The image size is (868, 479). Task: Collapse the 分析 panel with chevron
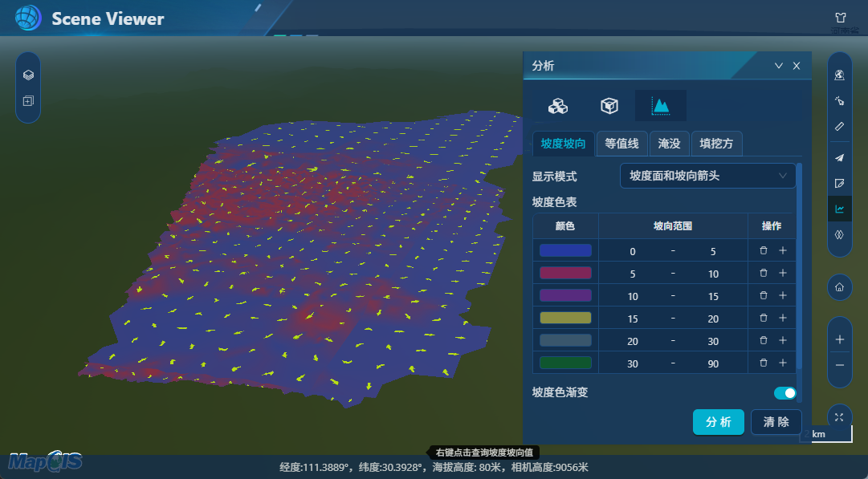[778, 67]
